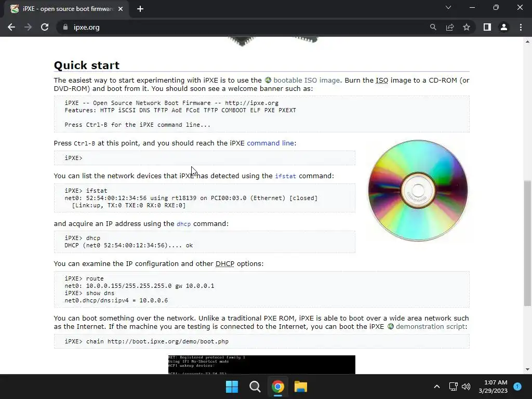
Task: Share this page via the share icon
Action: tap(450, 27)
